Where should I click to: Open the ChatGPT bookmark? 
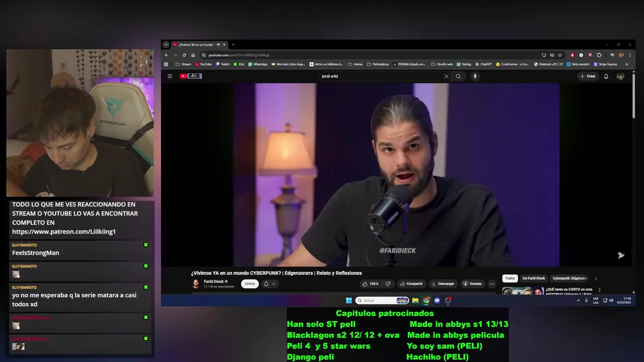[x=484, y=64]
